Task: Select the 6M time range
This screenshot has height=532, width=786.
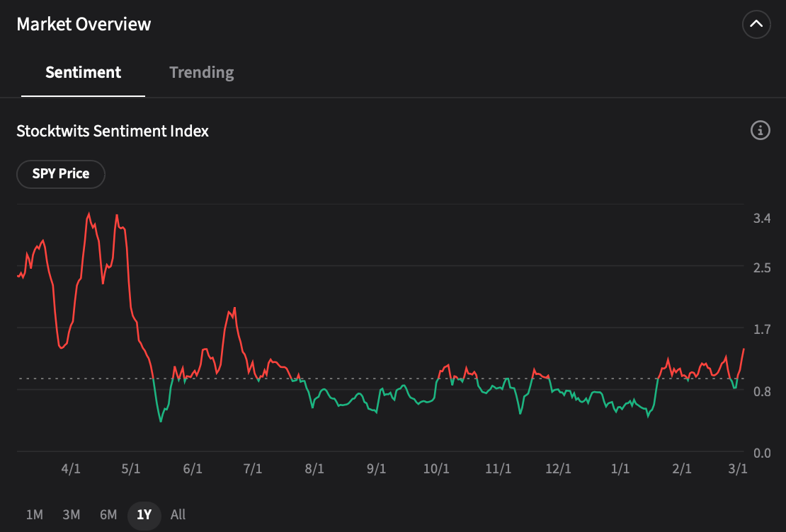Action: 108,514
